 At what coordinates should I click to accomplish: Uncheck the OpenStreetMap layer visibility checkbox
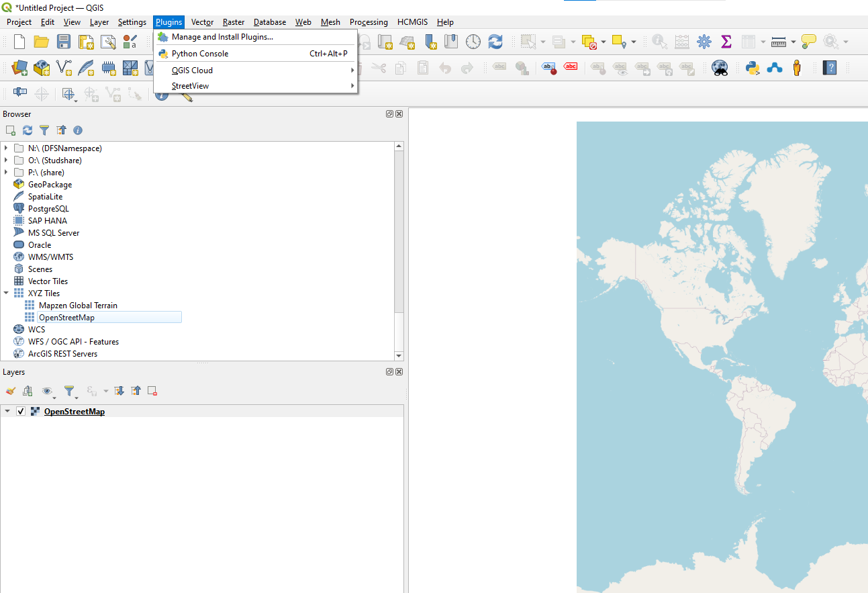[x=21, y=412]
